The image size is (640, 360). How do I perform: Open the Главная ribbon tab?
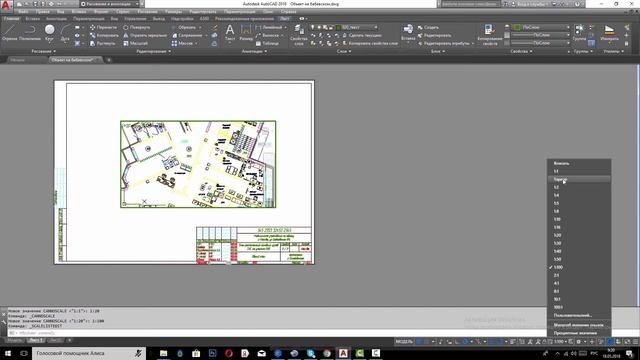[11, 18]
